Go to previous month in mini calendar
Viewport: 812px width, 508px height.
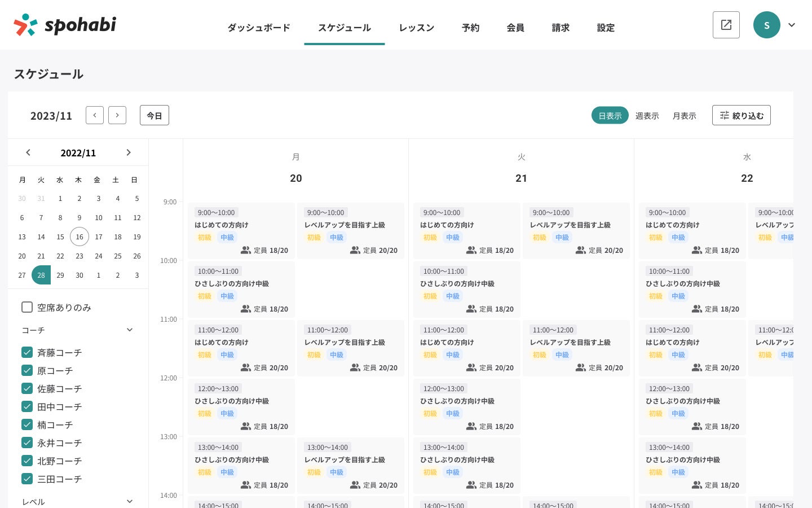[28, 152]
